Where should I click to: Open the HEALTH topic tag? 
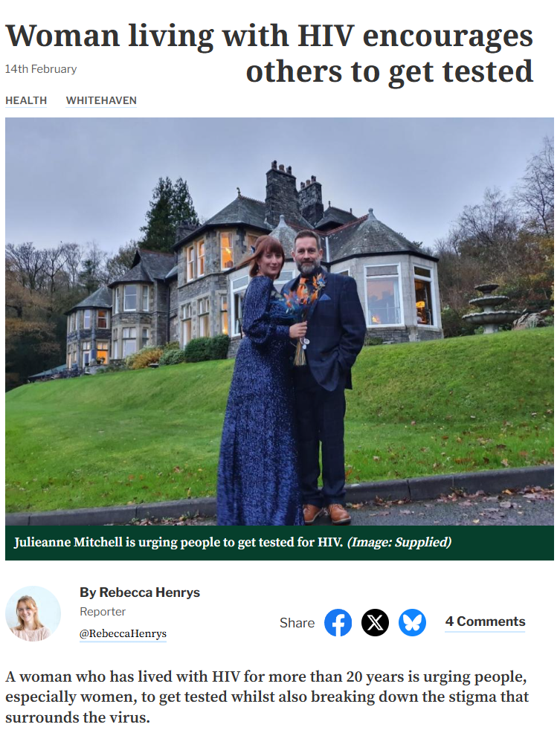[26, 100]
